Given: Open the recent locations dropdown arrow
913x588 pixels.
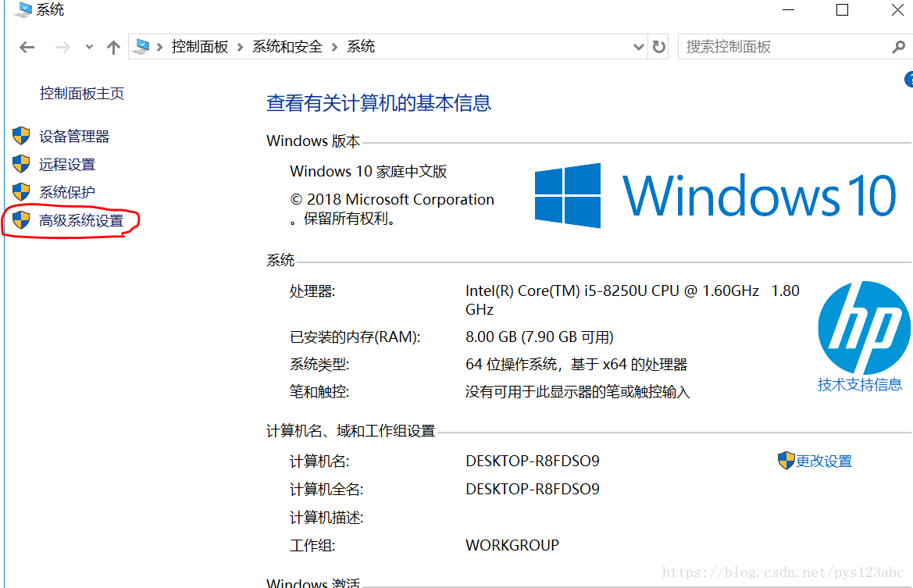Looking at the screenshot, I should [89, 47].
